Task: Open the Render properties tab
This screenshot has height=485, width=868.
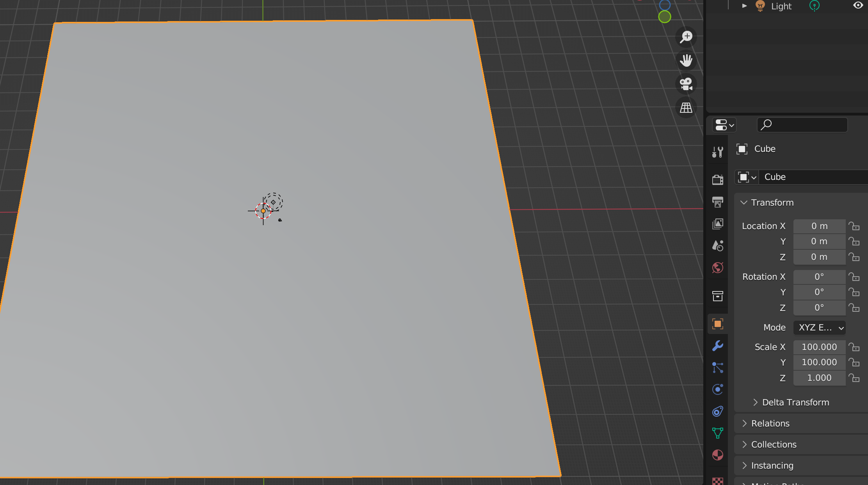Action: (717, 179)
